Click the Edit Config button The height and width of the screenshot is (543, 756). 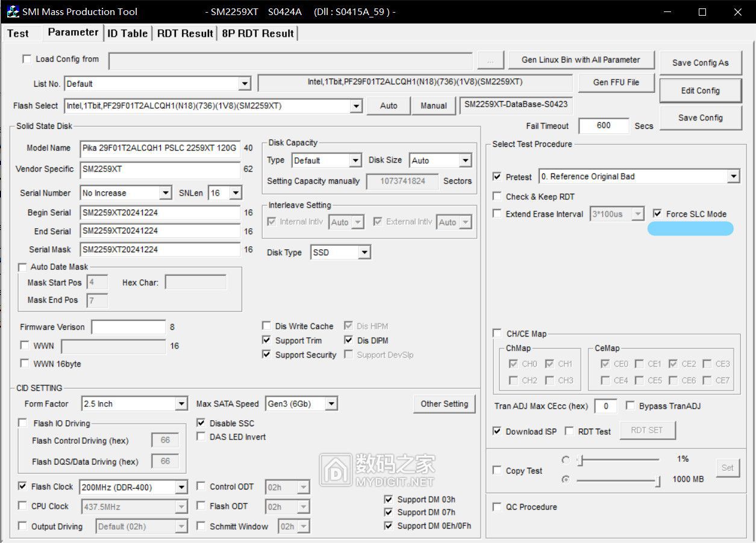[x=700, y=91]
